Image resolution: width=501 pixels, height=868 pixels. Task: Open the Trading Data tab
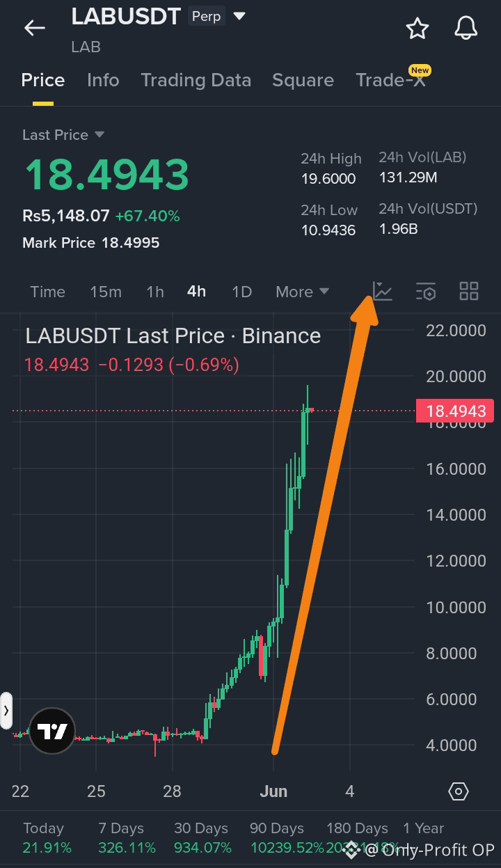[x=196, y=80]
